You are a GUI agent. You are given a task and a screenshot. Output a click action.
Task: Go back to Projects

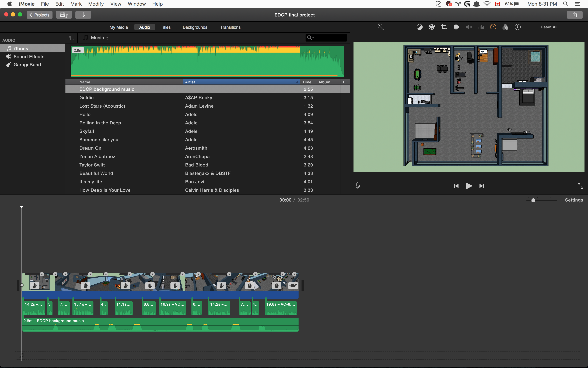click(39, 15)
